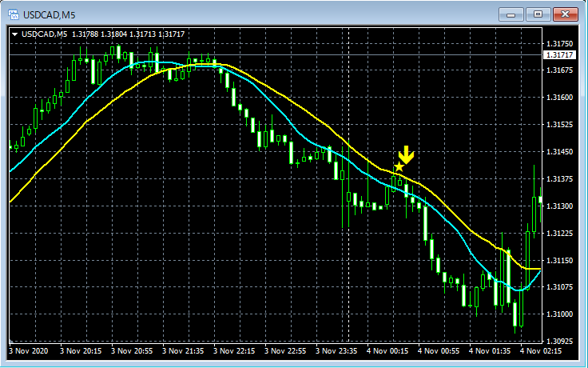Click the 3 Nov 22:15 time label
The height and width of the screenshot is (368, 588).
point(234,350)
